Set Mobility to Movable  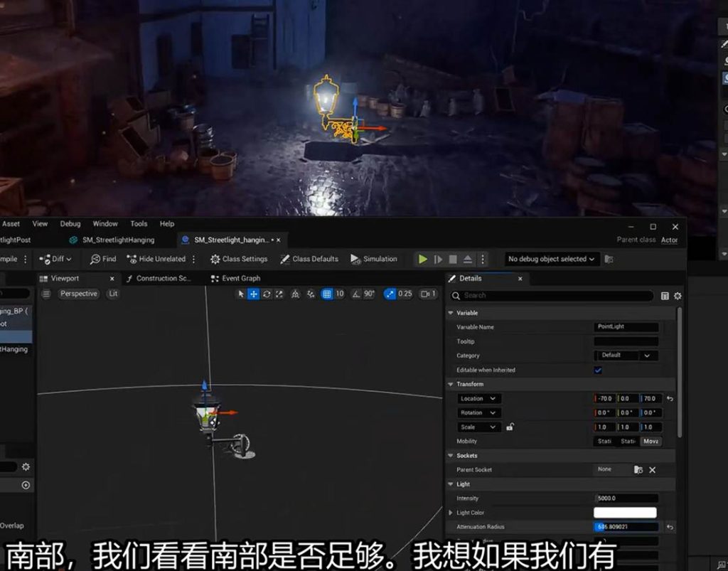(651, 442)
